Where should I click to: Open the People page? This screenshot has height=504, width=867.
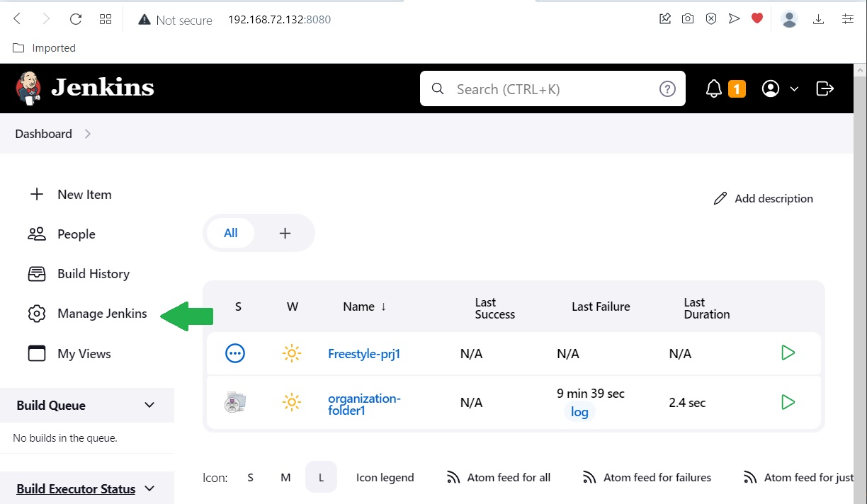61,234
